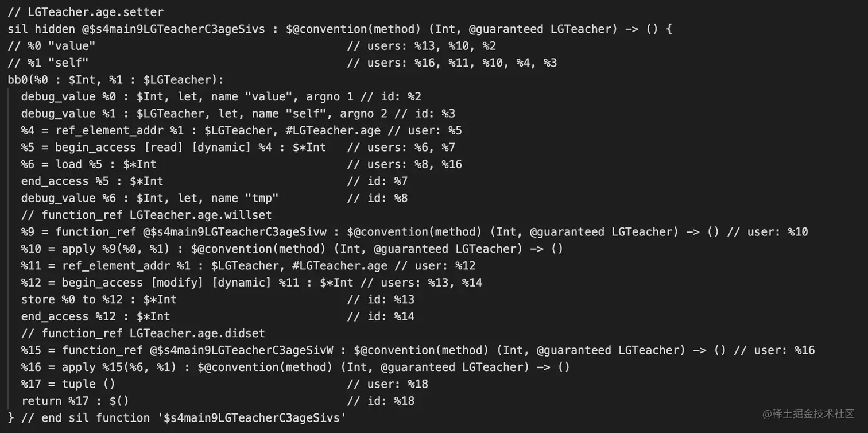Click the sil hidden function declaration line
The image size is (868, 433).
[340, 29]
